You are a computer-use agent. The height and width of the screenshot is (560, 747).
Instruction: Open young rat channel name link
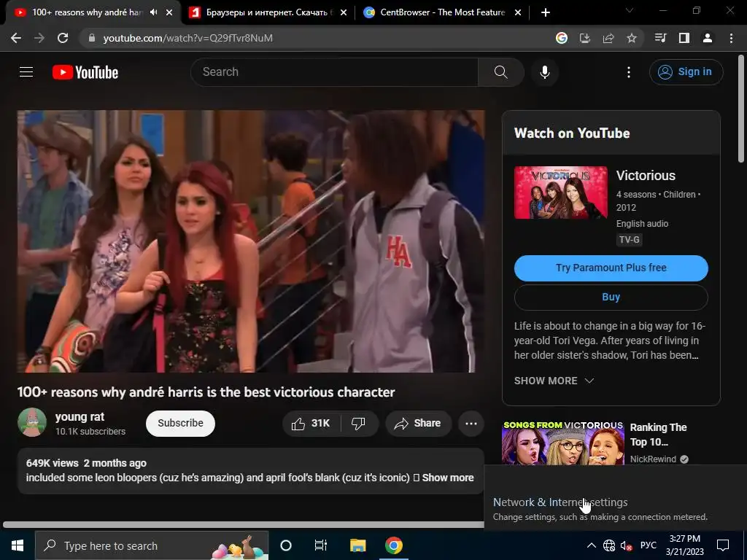pyautogui.click(x=80, y=416)
